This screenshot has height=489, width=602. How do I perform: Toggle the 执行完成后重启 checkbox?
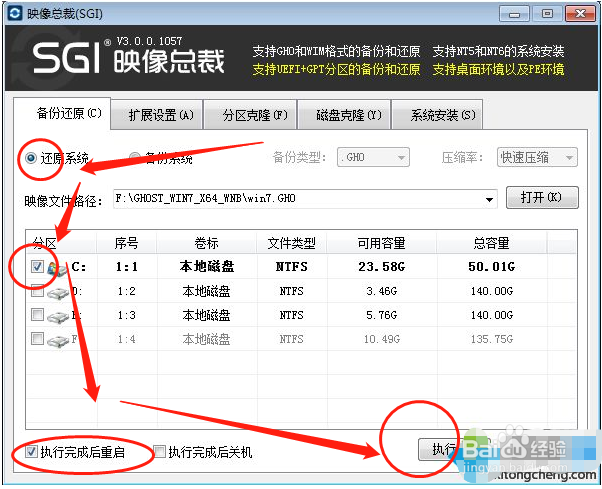click(31, 451)
